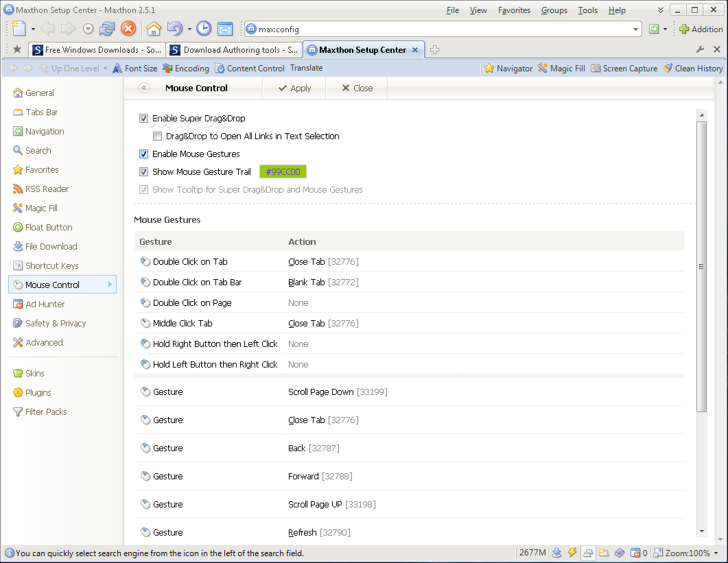
Task: Click Font Size toolbar item
Action: coord(135,68)
